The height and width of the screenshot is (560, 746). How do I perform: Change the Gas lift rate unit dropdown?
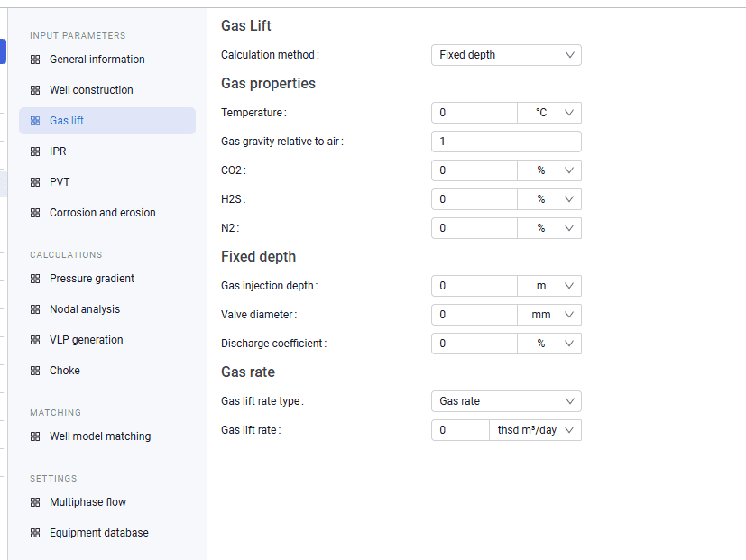tap(535, 430)
